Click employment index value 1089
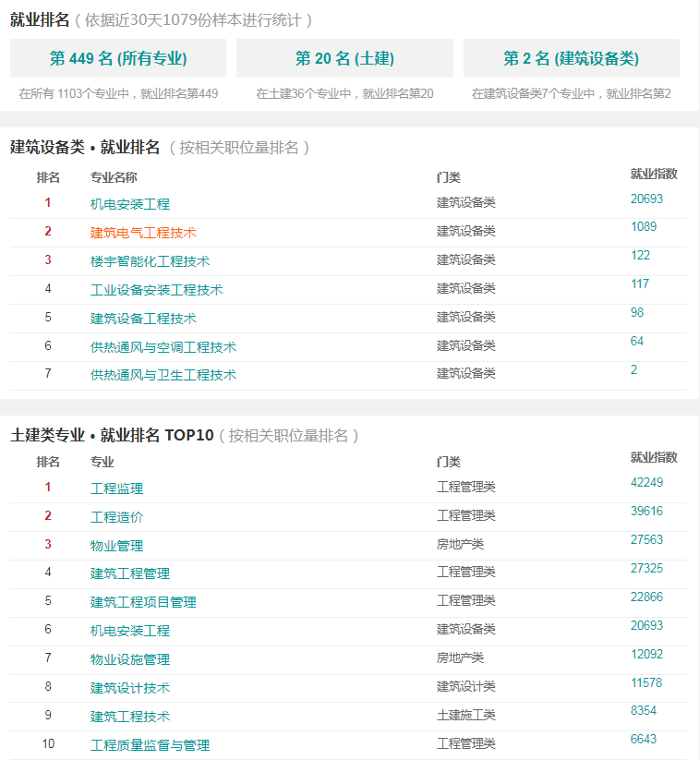Viewport: 700px width, 760px height. pyautogui.click(x=644, y=226)
